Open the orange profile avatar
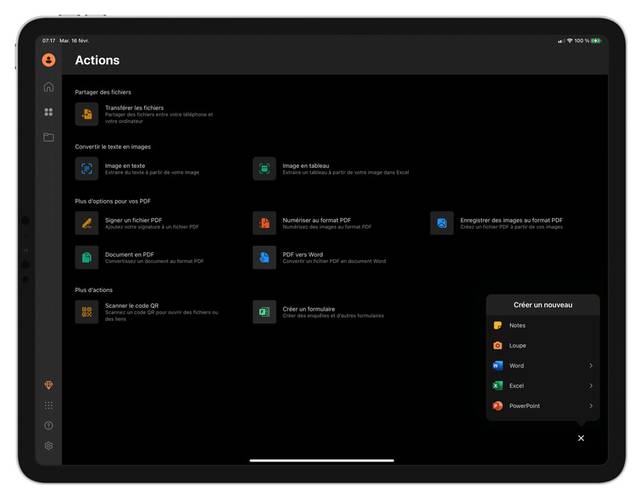Image resolution: width=643 pixels, height=500 pixels. [x=48, y=60]
